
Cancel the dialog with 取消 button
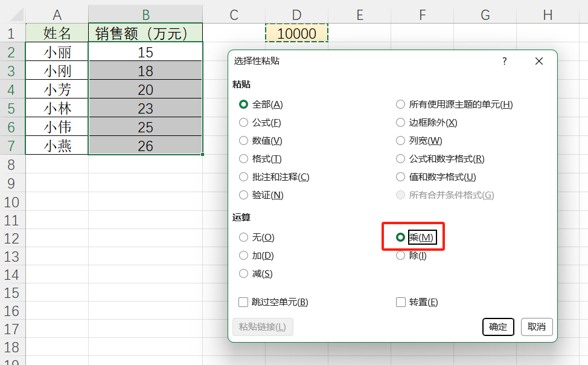[537, 326]
